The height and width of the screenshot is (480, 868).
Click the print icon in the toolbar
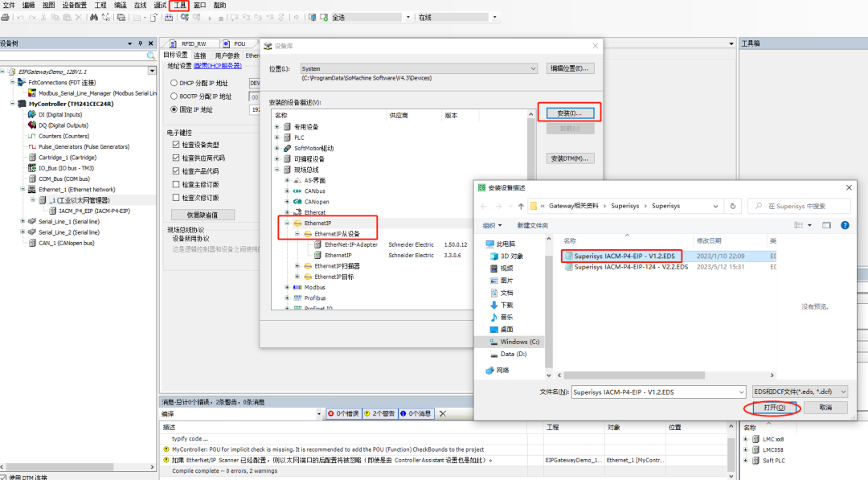(x=5, y=17)
